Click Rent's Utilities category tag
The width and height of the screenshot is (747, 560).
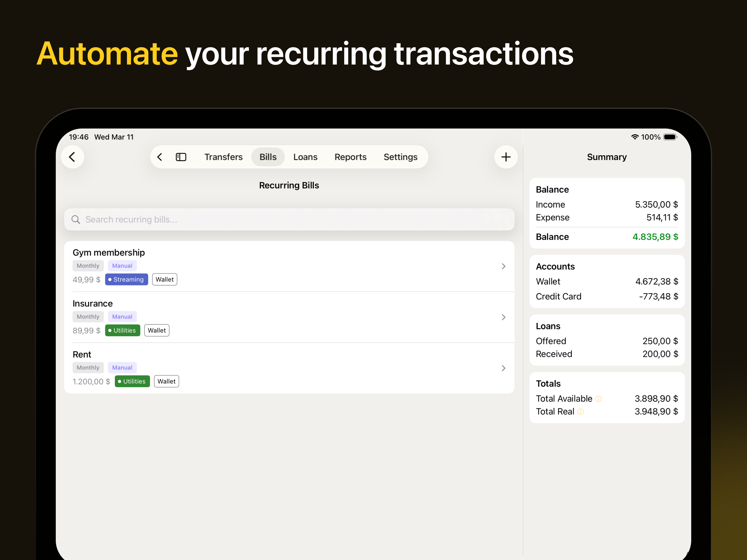click(132, 381)
